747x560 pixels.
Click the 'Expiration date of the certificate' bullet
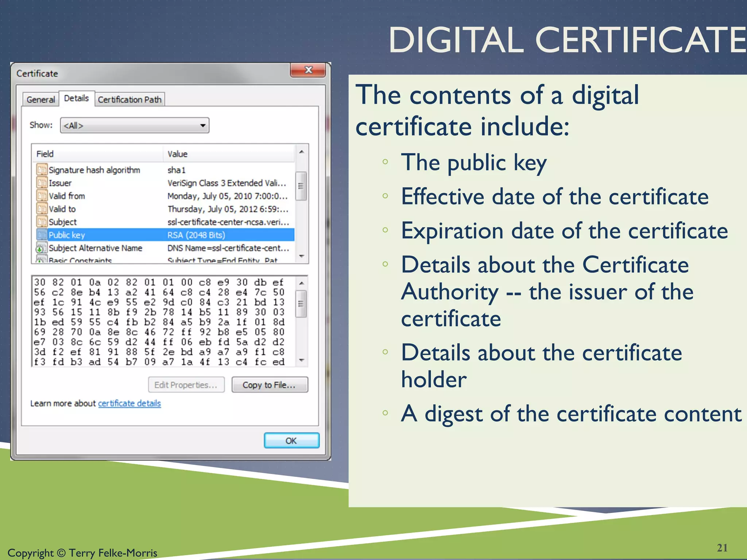565,231
